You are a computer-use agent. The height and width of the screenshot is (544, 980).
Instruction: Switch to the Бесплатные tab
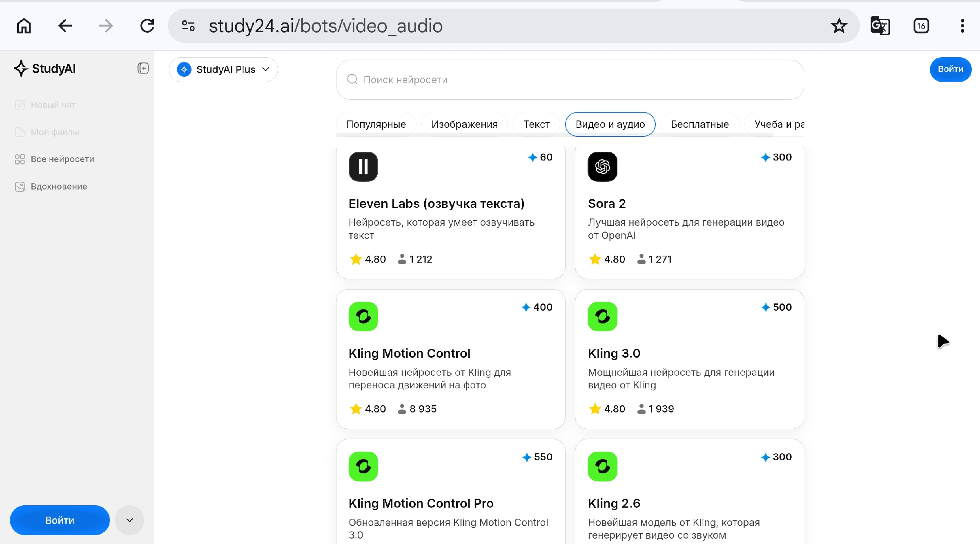[700, 124]
